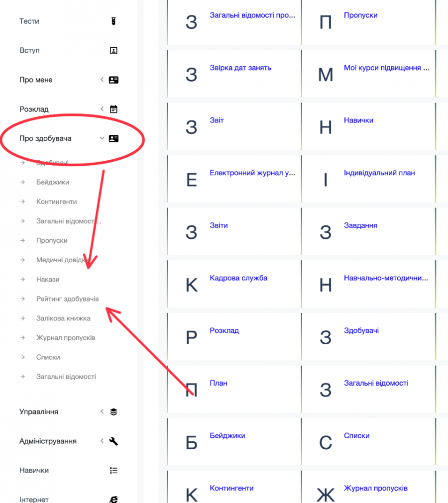Viewport: 448px width, 503px height.
Task: Click the list icon beside Навички
Action: point(113,470)
